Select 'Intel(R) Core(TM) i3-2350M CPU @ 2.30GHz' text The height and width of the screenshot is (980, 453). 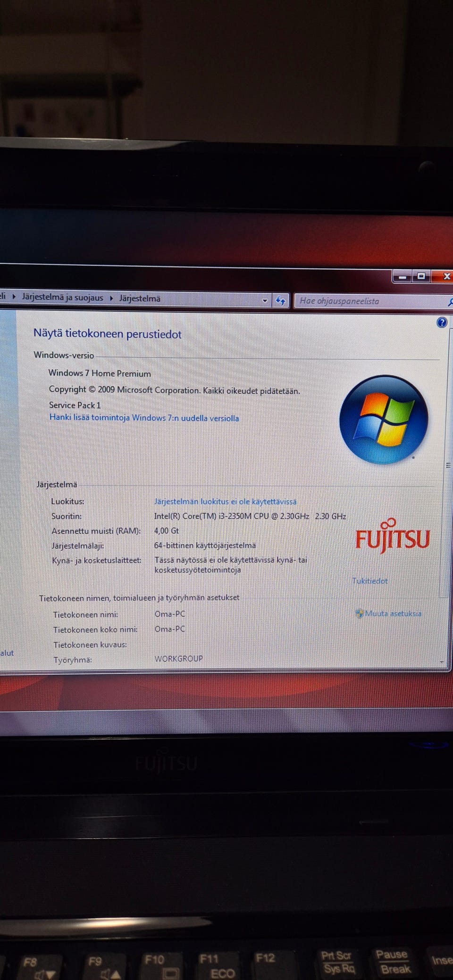pos(232,516)
